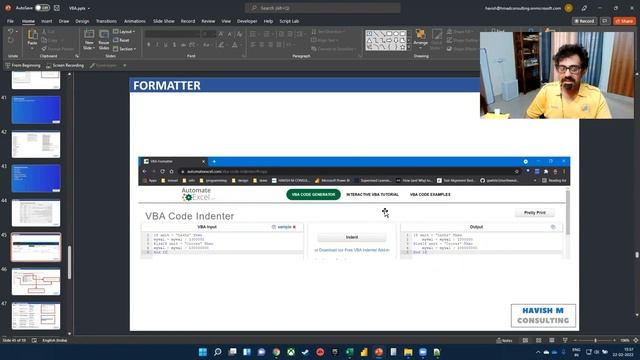
Task: Click the Record button in ribbon header
Action: tap(584, 21)
